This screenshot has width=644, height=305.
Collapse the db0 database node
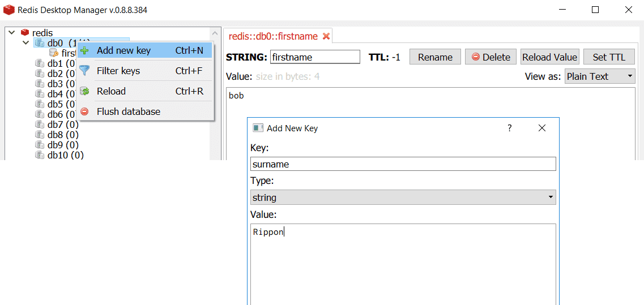tap(25, 43)
